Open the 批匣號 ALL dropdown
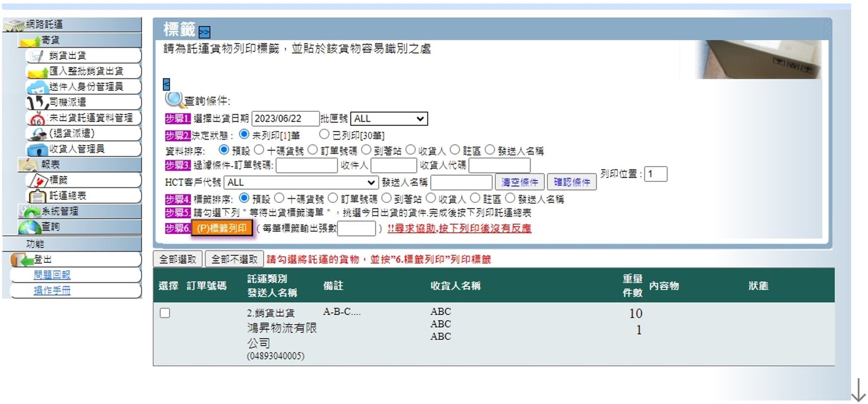Viewport: 868px width, 404px height. [x=389, y=119]
